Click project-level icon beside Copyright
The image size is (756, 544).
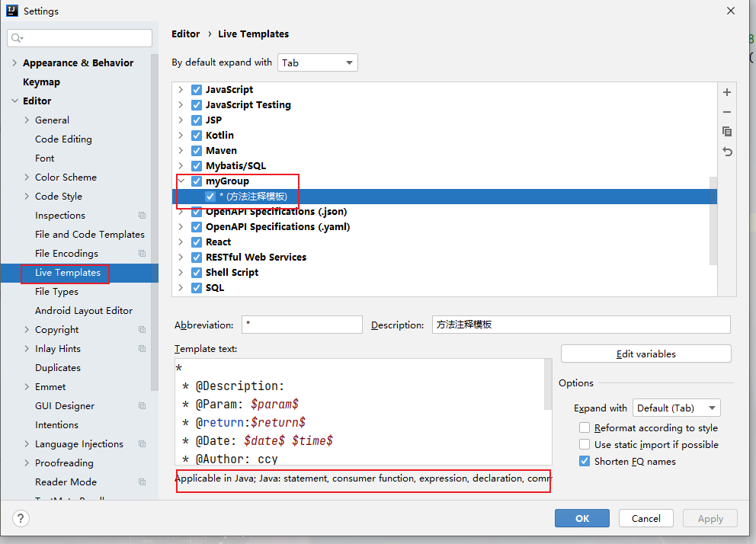point(143,330)
